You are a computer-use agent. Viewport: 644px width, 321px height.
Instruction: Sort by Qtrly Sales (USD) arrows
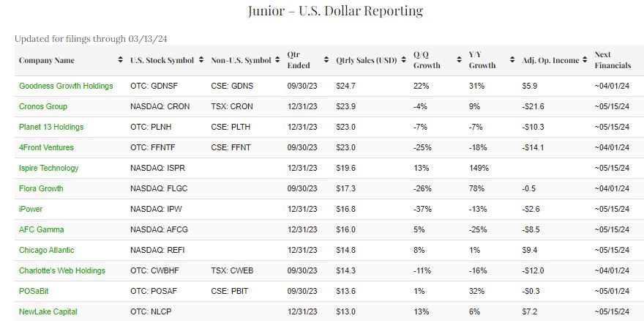tap(403, 60)
